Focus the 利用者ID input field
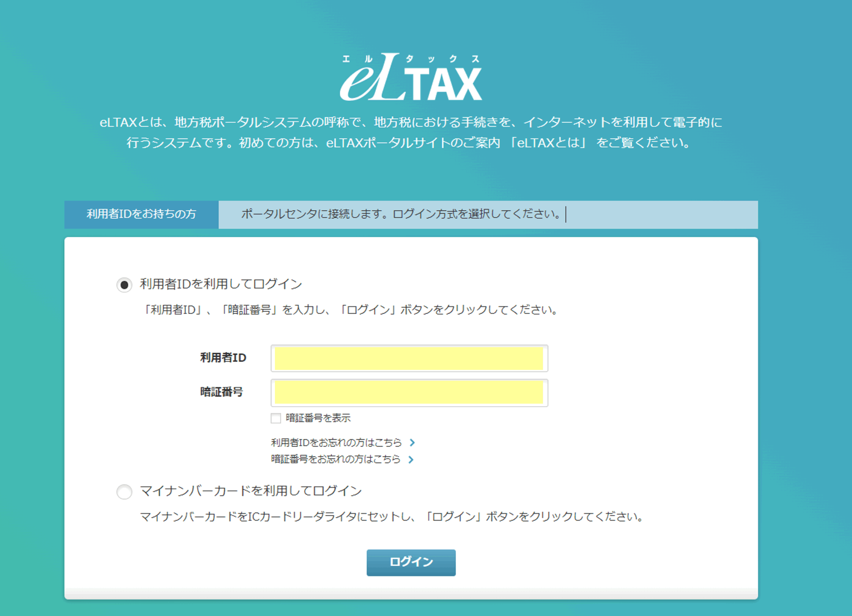Screen dimensions: 852x616 [409, 359]
